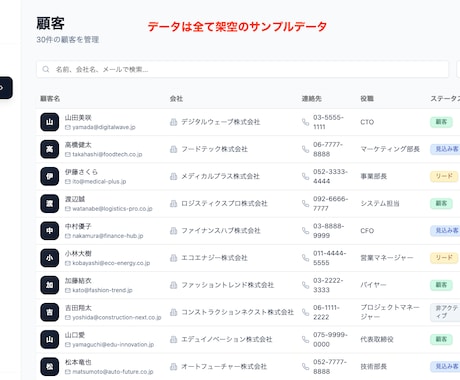Click the 顧客 status badge for 渡辺誠
Viewport: 460px width, 380px height.
441,203
